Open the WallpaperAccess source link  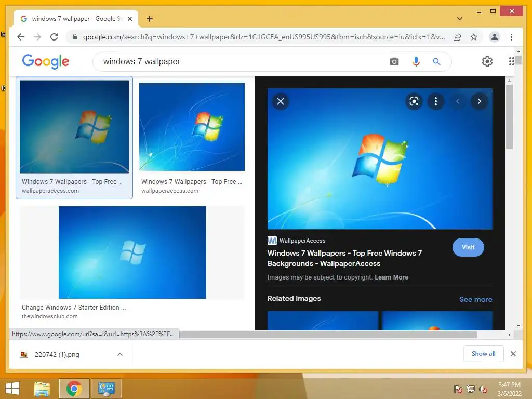click(x=297, y=241)
